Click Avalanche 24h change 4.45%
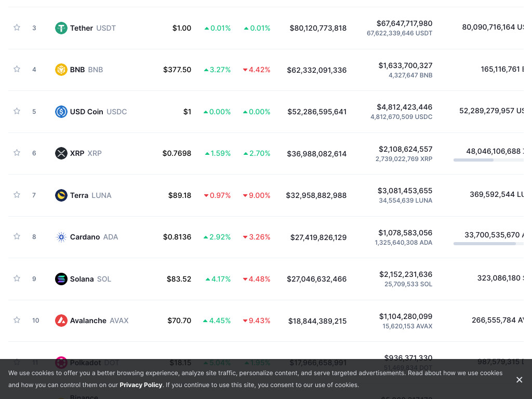 [217, 321]
